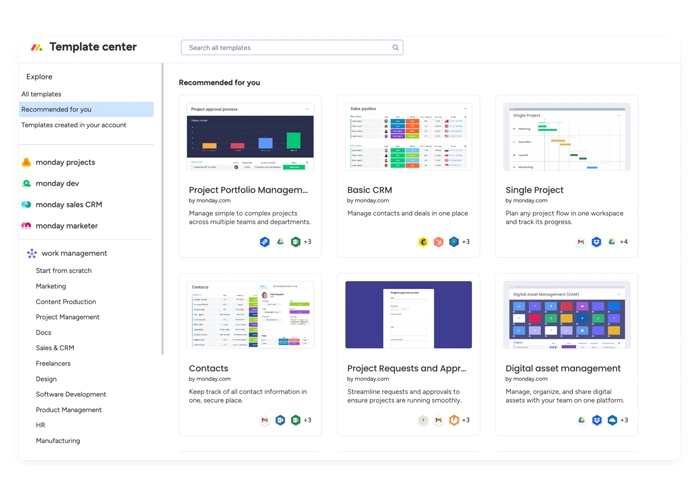Click Dropbox icon on Digital asset management card

597,420
